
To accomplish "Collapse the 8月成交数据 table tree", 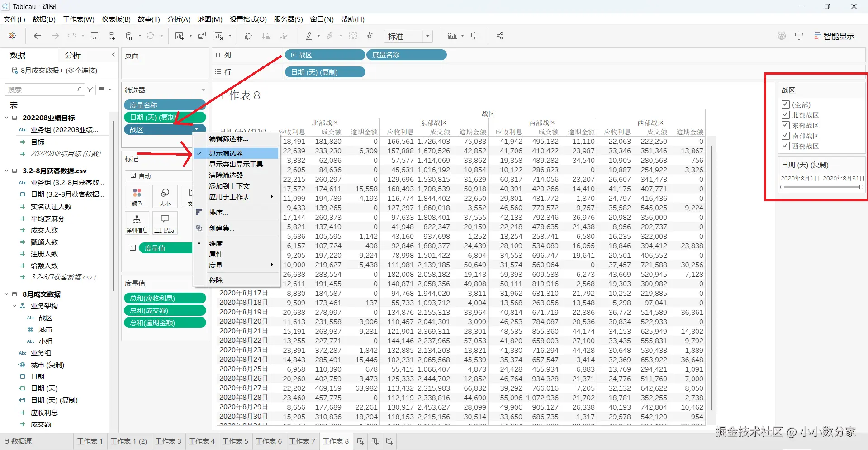I will pos(7,294).
